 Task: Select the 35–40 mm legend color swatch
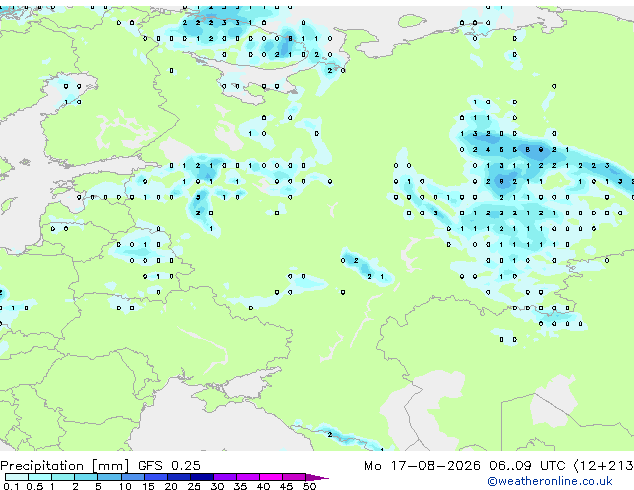pyautogui.click(x=247, y=477)
